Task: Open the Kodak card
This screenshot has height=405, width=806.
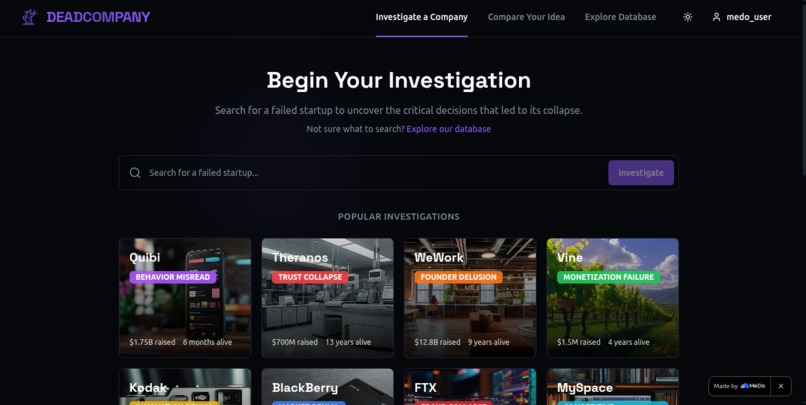Action: (185, 386)
